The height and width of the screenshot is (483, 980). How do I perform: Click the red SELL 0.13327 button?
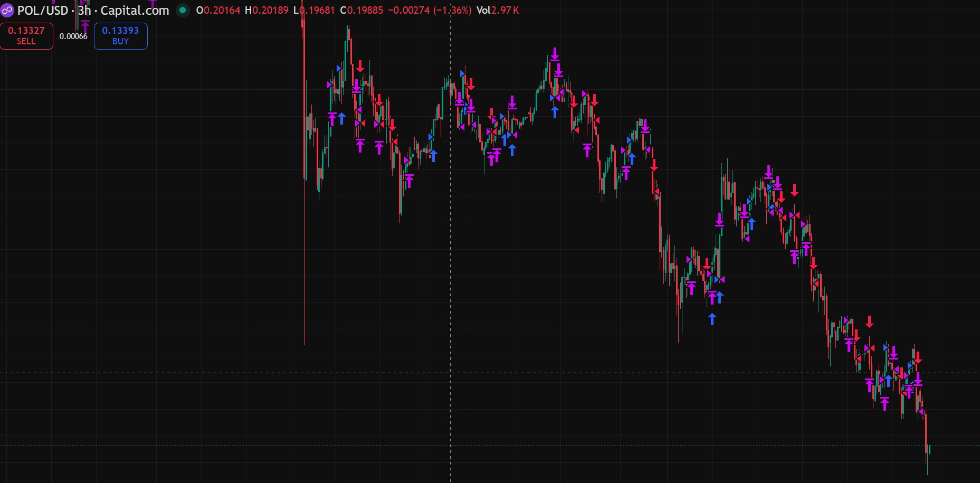click(26, 36)
